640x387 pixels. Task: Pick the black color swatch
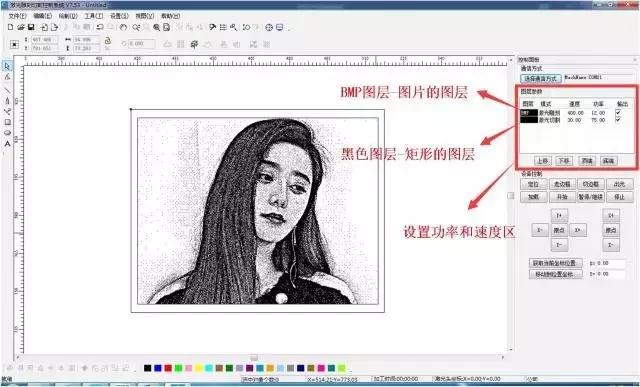tap(147, 368)
